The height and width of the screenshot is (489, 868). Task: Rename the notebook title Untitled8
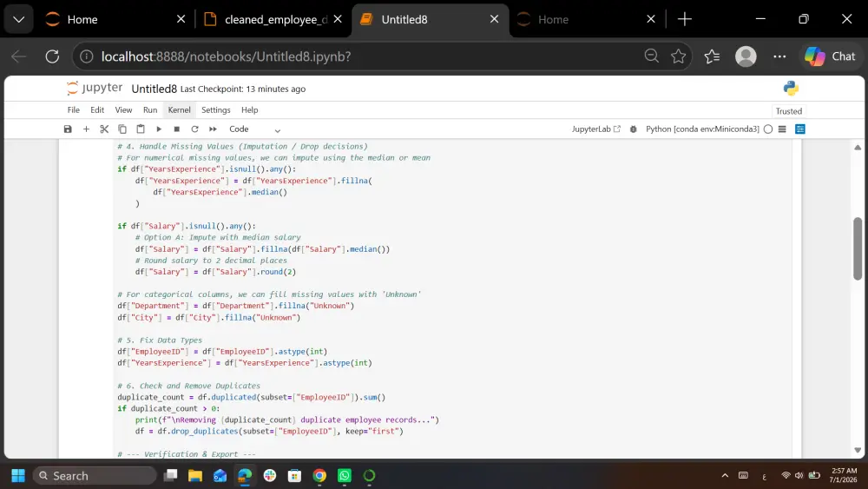pos(154,89)
